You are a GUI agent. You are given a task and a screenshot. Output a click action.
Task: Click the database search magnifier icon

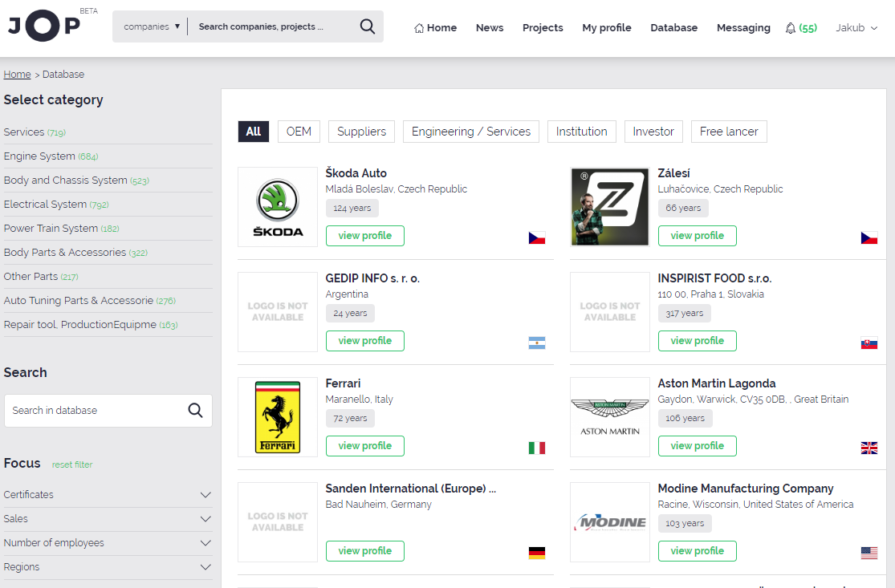click(x=195, y=410)
